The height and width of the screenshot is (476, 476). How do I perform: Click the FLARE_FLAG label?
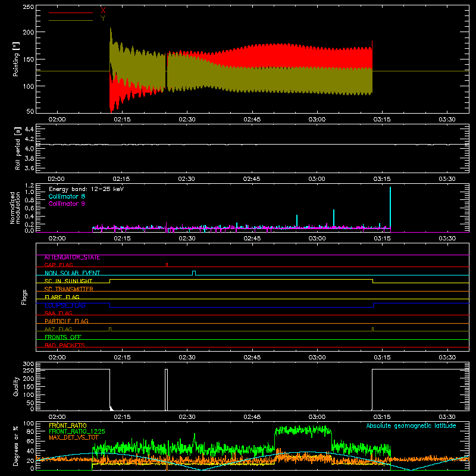click(x=62, y=297)
